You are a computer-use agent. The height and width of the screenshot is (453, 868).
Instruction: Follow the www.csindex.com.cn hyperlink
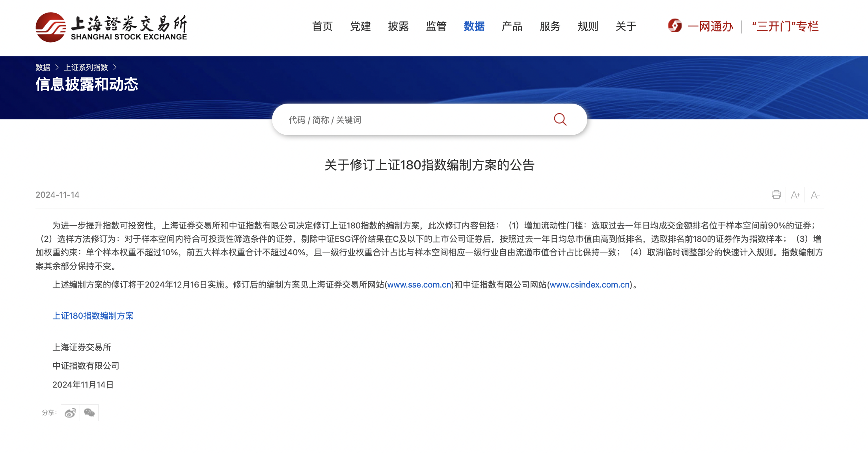pyautogui.click(x=589, y=284)
